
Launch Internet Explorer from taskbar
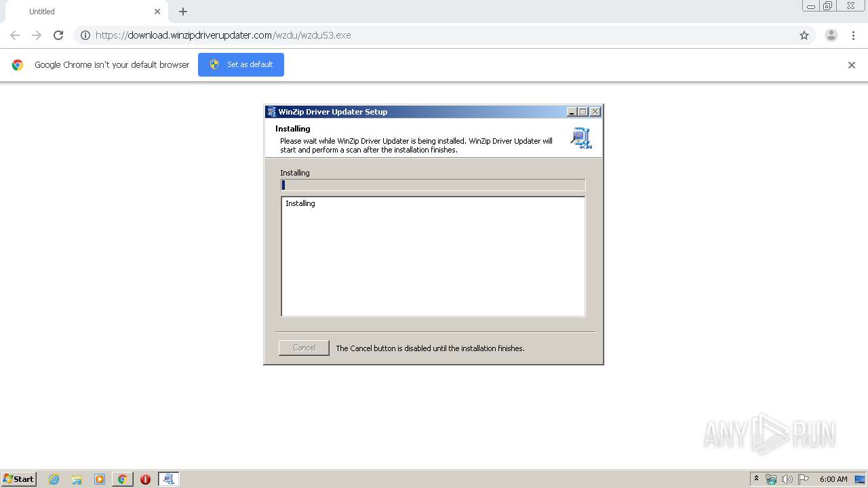pyautogui.click(x=54, y=479)
